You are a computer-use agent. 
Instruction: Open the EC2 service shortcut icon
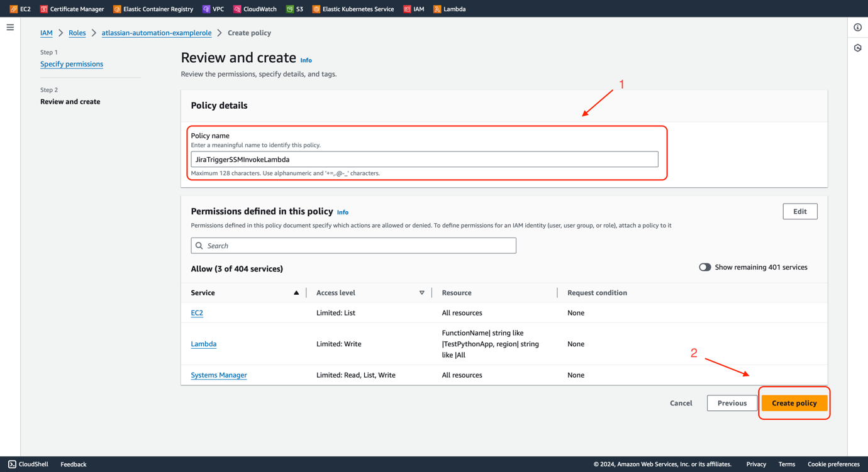pyautogui.click(x=14, y=9)
